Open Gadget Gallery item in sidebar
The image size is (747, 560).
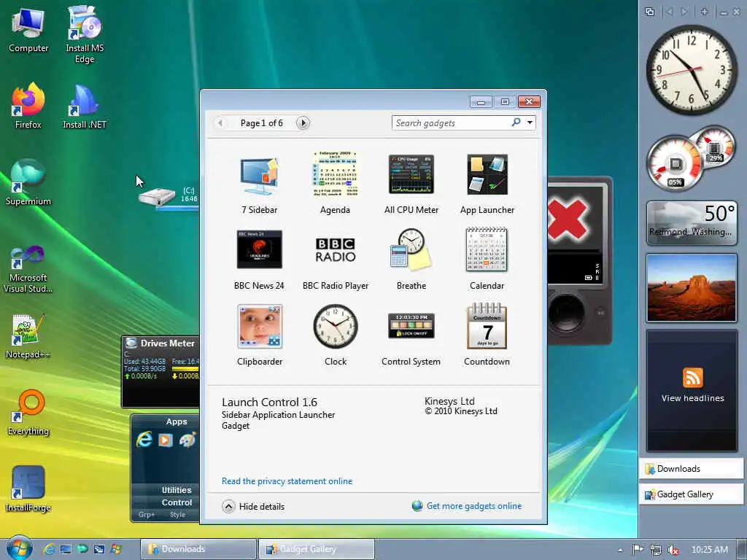pyautogui.click(x=692, y=494)
